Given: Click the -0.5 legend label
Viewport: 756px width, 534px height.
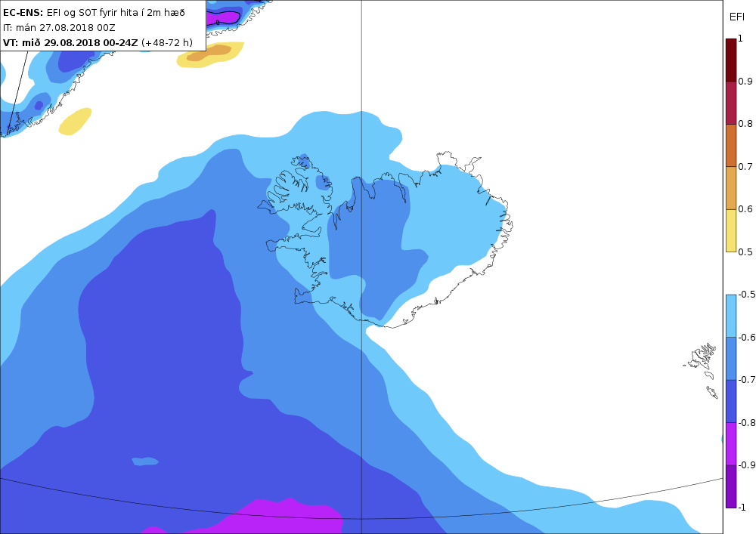Looking at the screenshot, I should coord(747,295).
